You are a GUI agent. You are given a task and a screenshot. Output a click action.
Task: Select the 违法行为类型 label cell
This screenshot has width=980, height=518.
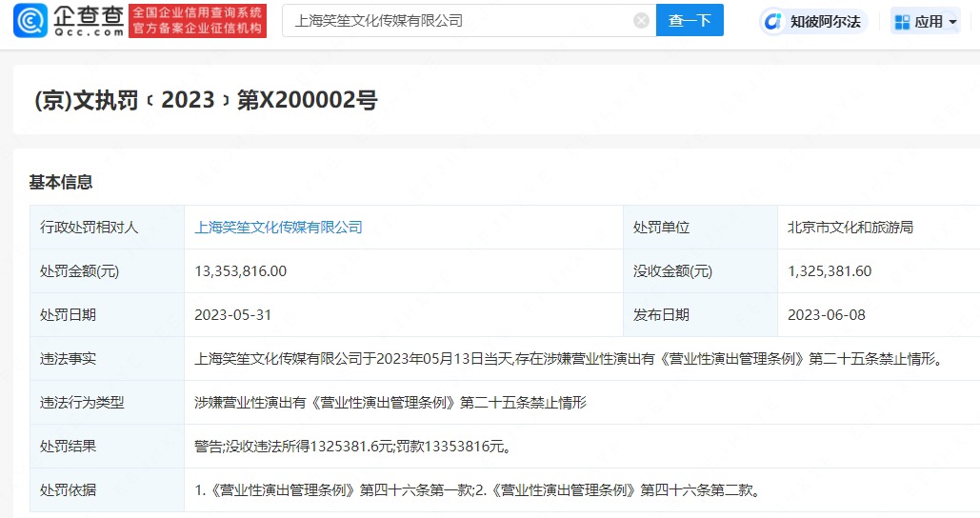[x=107, y=402]
